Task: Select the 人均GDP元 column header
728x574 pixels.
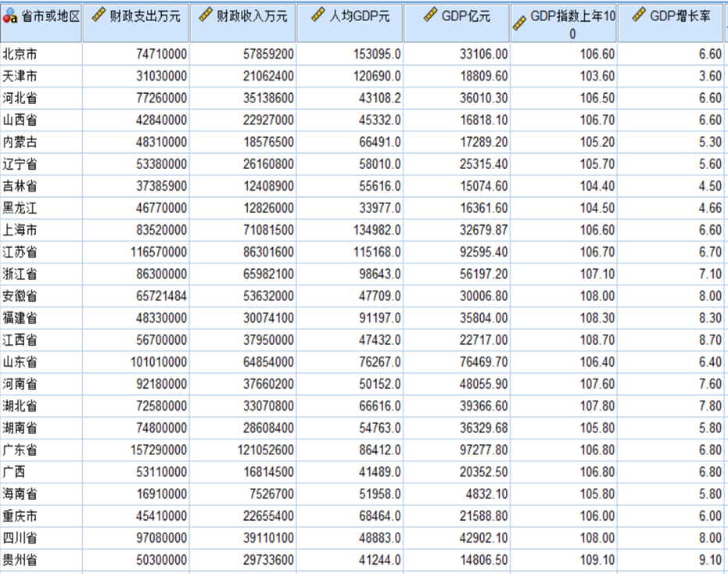Action: pos(350,23)
